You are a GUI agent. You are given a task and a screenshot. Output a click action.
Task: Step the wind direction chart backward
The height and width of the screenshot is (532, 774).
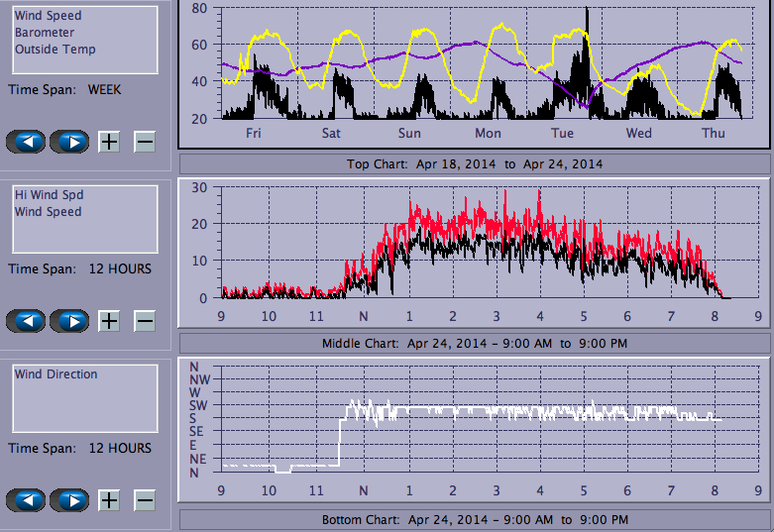(26, 500)
